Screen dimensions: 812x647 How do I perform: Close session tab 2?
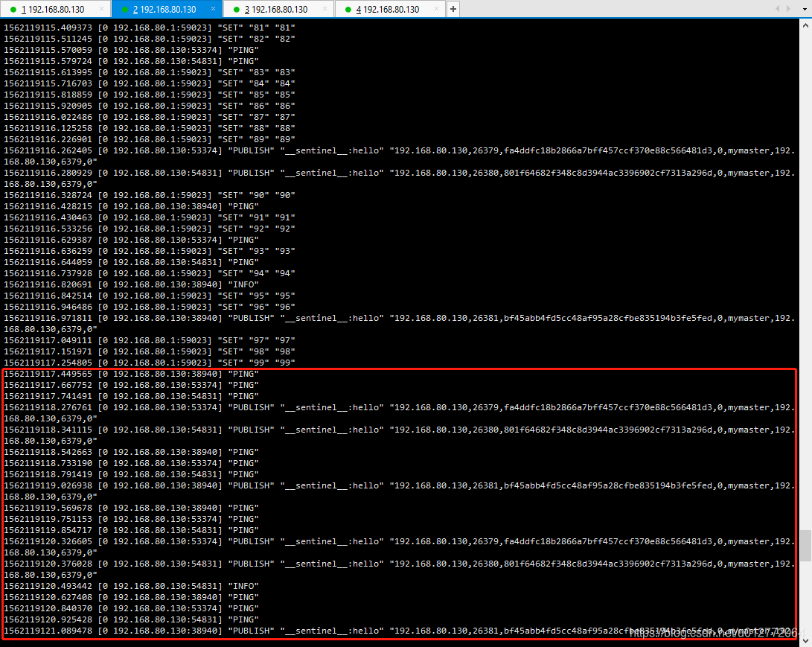(214, 9)
